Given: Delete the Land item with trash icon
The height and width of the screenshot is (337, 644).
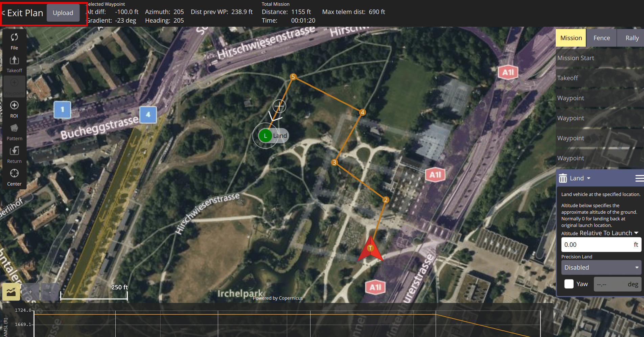Looking at the screenshot, I should point(563,178).
